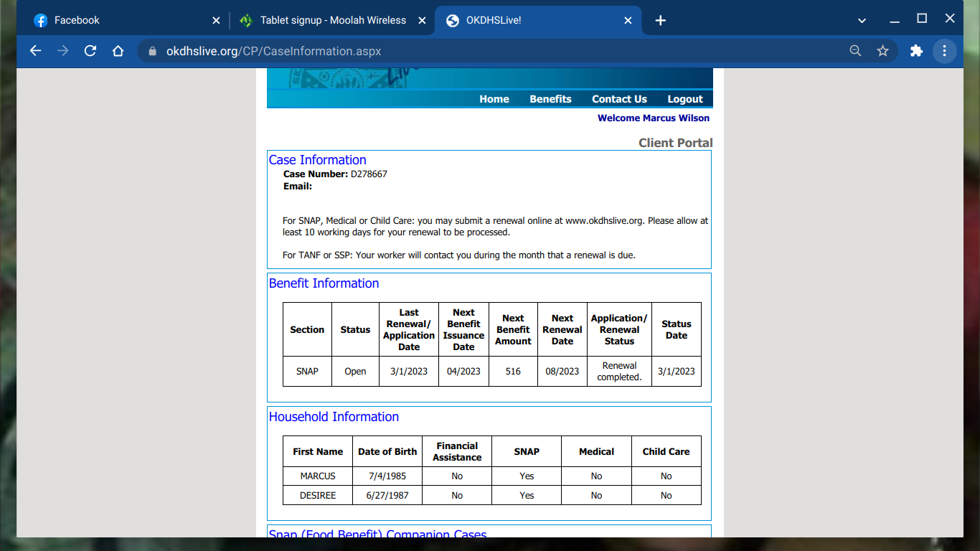Open the Contact Us menu item

(619, 99)
